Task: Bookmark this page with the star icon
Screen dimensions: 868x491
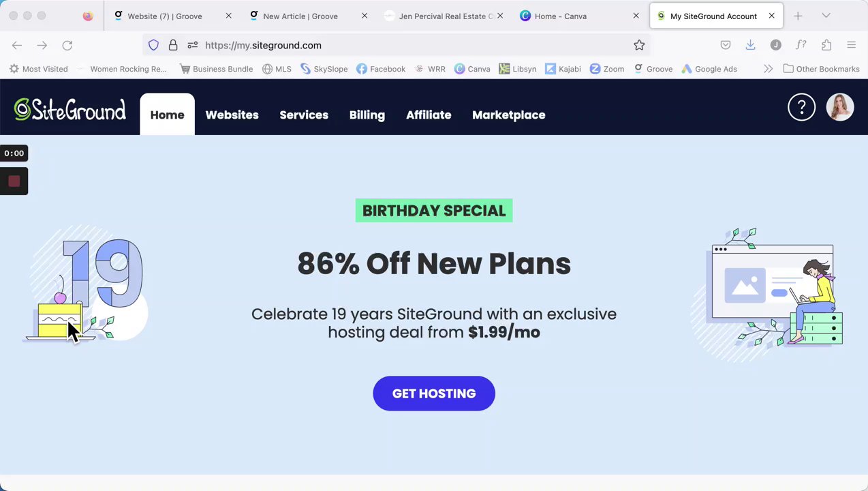Action: point(639,45)
